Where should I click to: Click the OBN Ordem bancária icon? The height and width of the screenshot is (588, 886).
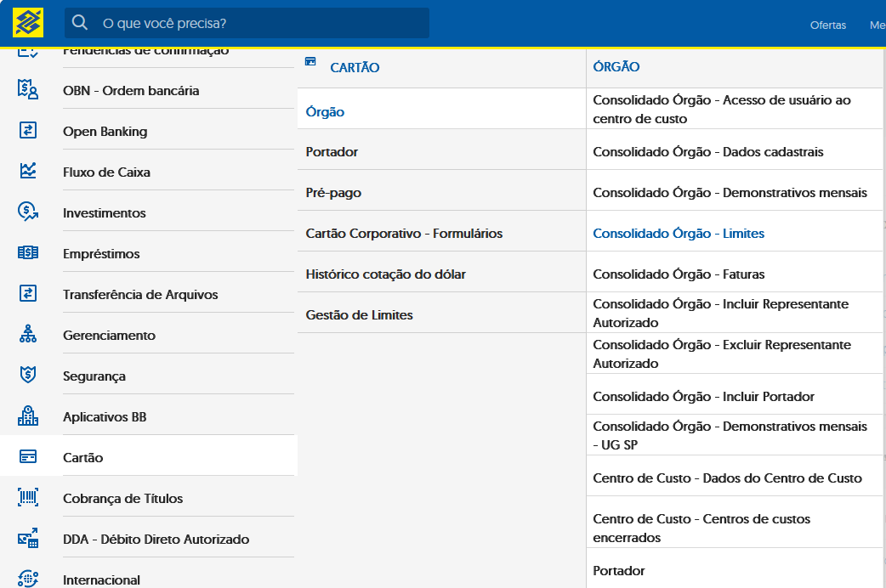pos(28,90)
